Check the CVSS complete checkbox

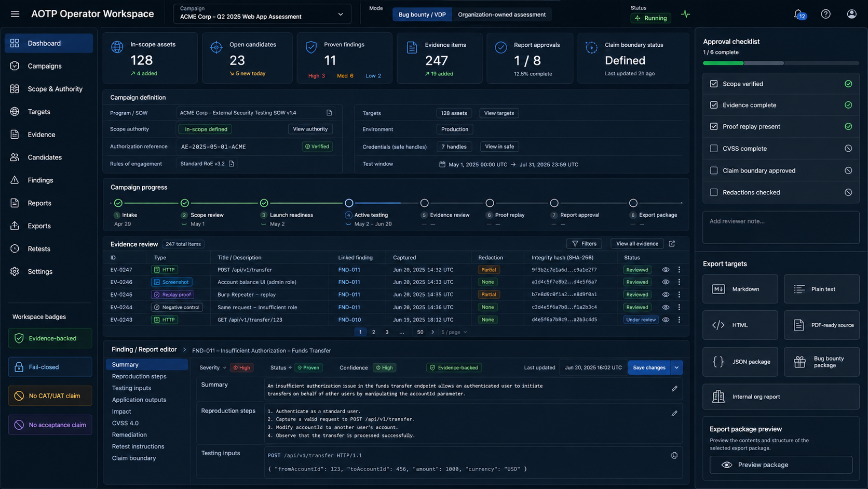point(714,149)
